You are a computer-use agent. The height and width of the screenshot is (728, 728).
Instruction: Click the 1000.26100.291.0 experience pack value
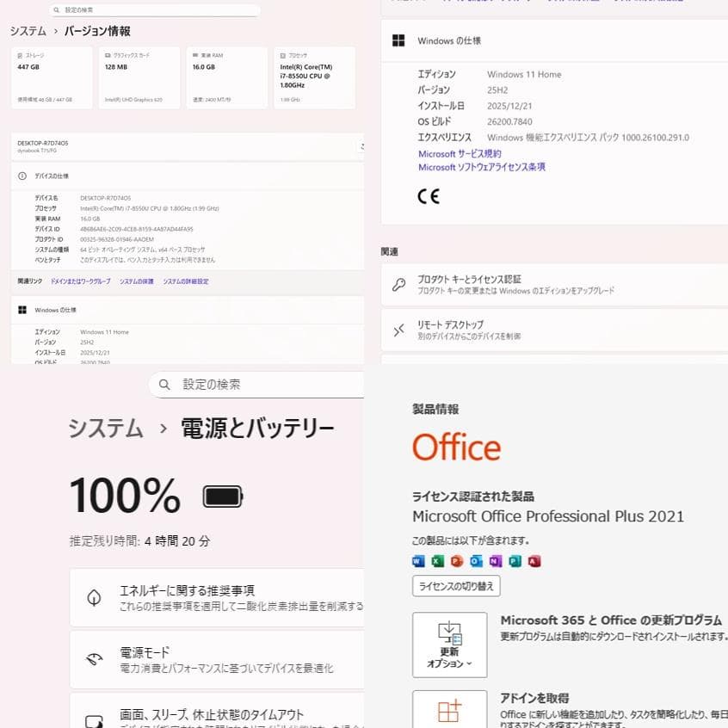pyautogui.click(x=655, y=138)
